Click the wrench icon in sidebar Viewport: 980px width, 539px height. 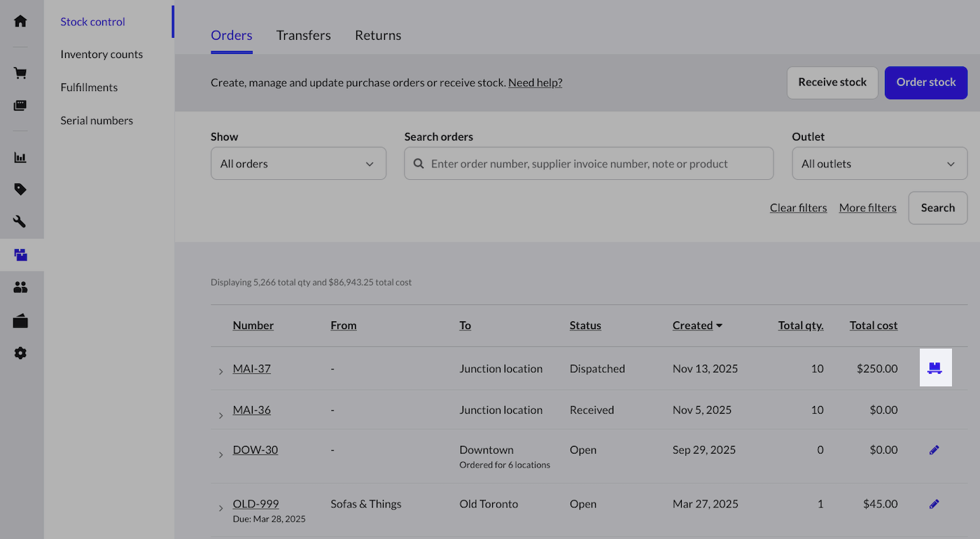coord(20,222)
